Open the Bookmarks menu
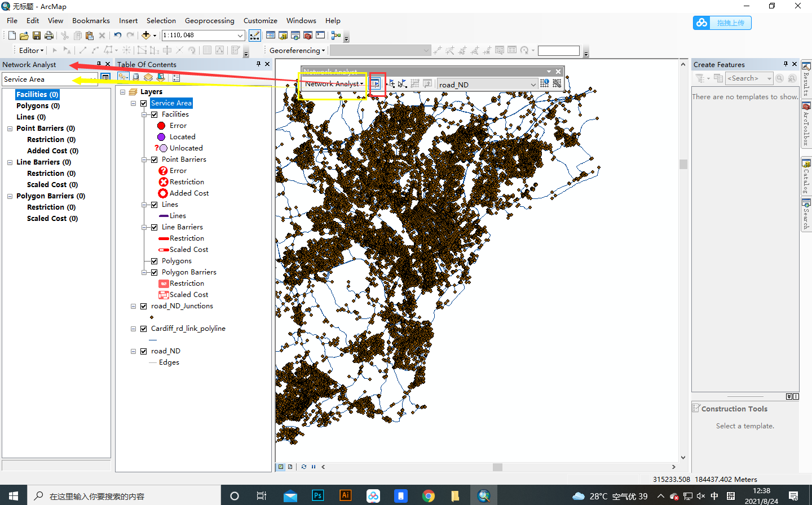Image resolution: width=812 pixels, height=505 pixels. point(91,20)
